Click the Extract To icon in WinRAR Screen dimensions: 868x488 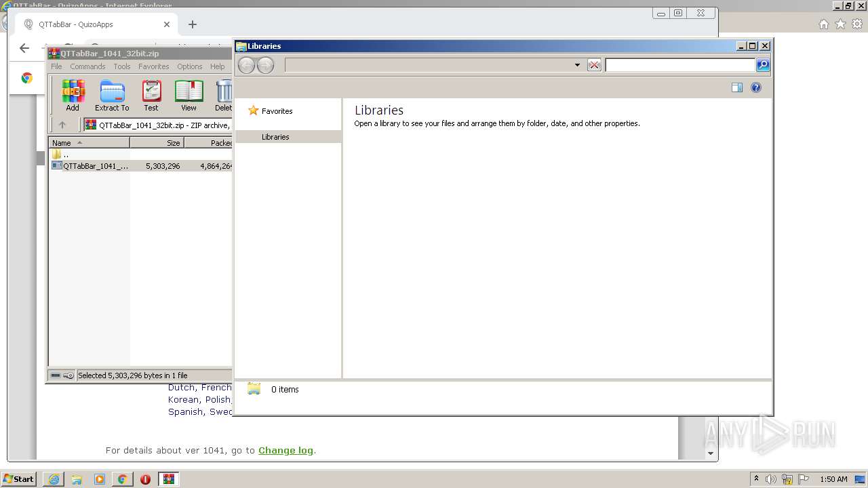[x=112, y=96]
